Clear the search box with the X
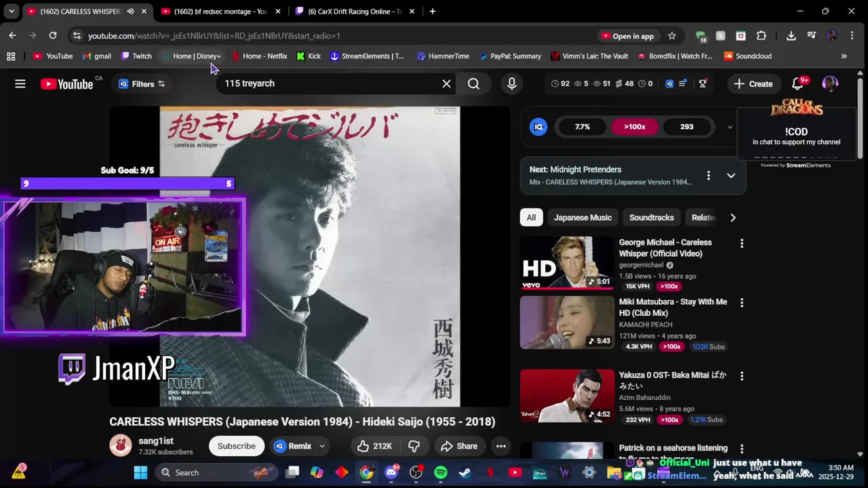The image size is (868, 488). (446, 83)
